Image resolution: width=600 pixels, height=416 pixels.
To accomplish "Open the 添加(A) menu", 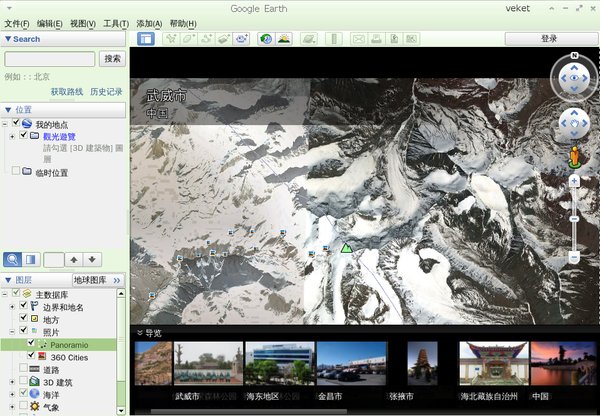I will (x=149, y=23).
